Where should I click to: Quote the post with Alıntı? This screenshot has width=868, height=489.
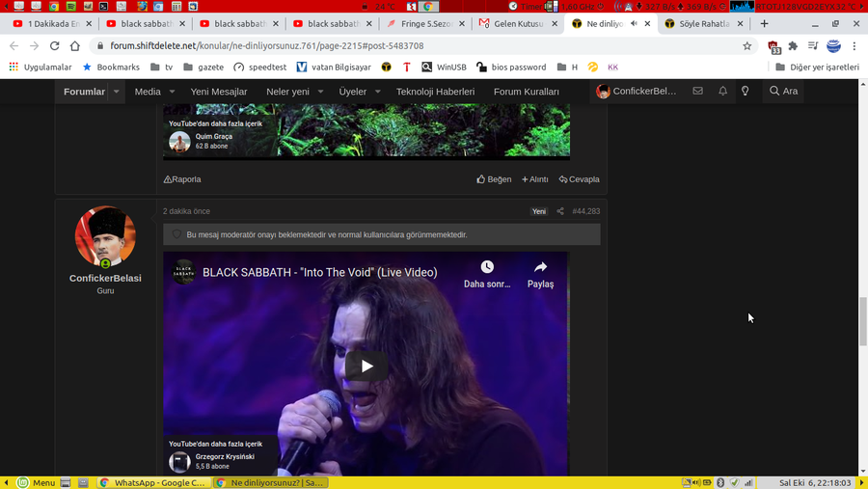(x=534, y=179)
